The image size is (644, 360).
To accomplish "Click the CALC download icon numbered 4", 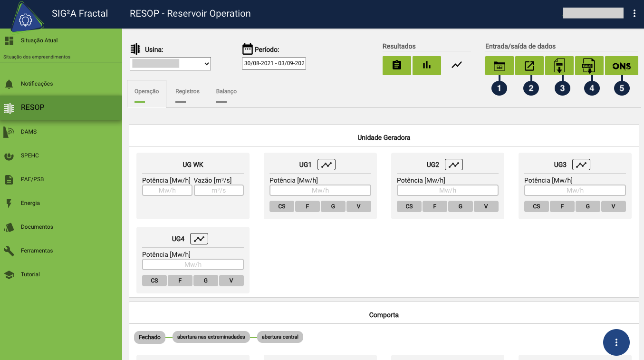I will point(589,66).
